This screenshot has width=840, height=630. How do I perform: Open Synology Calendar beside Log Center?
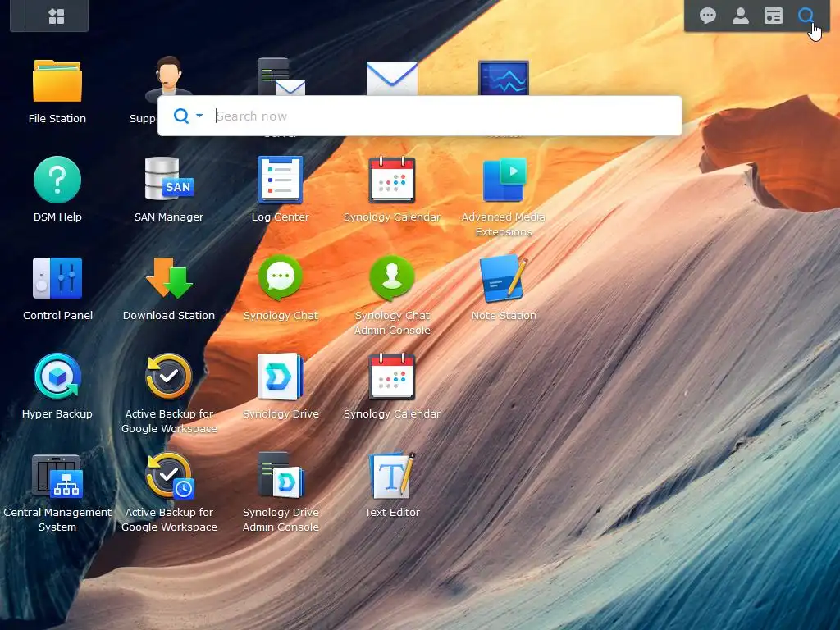point(391,180)
